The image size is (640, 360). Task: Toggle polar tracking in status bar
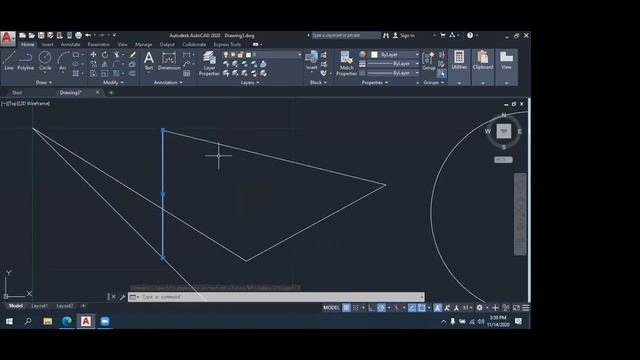[x=381, y=308]
